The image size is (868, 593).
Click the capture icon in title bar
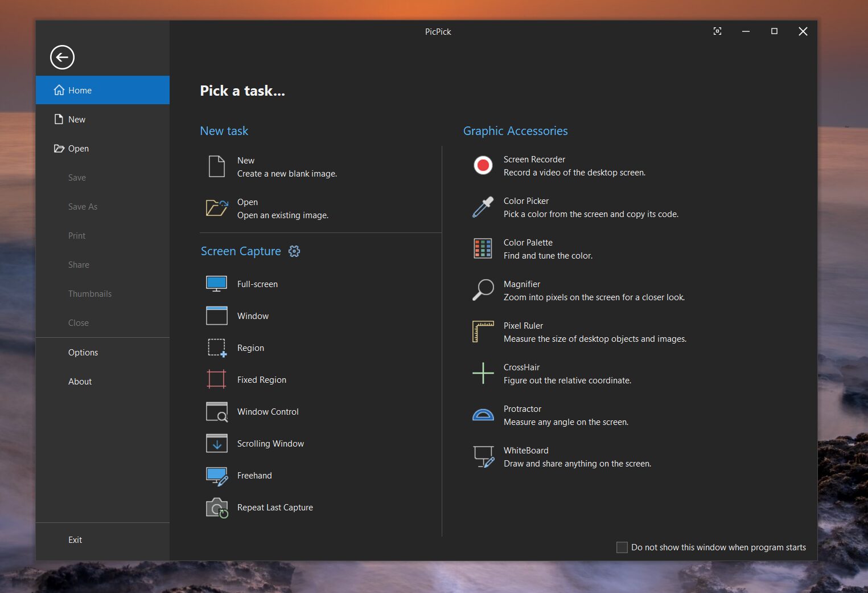click(x=717, y=31)
